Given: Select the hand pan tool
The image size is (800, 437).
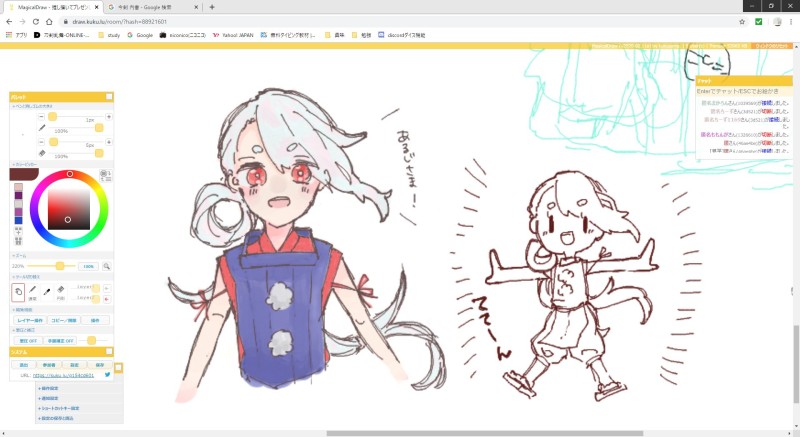Looking at the screenshot, I should pyautogui.click(x=18, y=292).
